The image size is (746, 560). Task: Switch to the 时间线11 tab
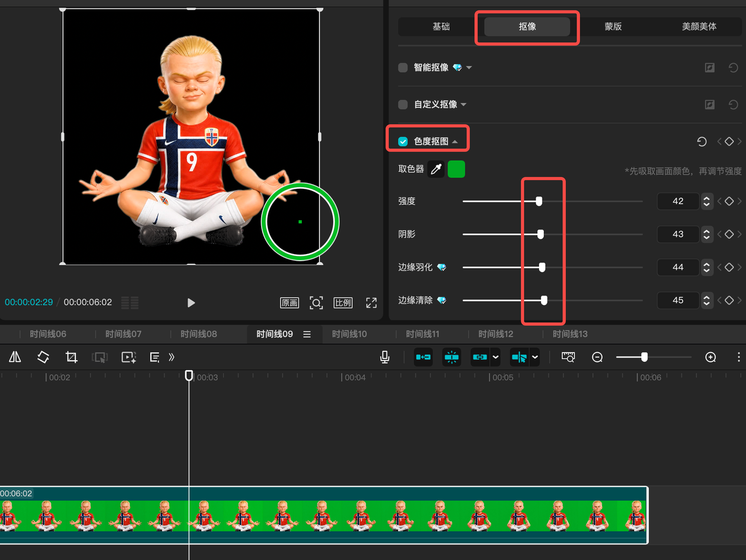[x=423, y=334]
